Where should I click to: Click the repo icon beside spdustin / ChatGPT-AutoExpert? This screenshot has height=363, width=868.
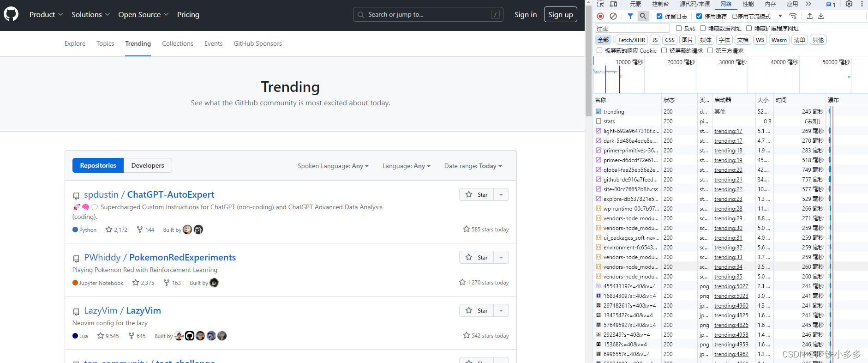click(x=76, y=196)
